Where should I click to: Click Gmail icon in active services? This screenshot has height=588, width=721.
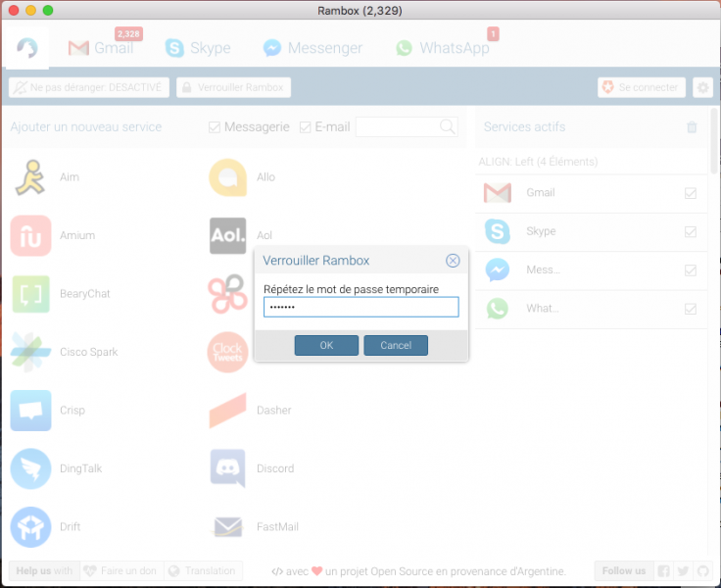[497, 193]
